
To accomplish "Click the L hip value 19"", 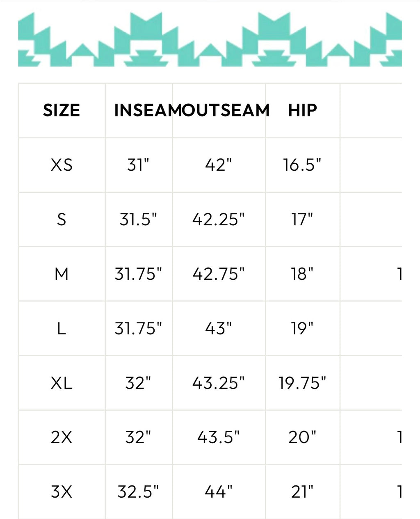I will 302,328.
